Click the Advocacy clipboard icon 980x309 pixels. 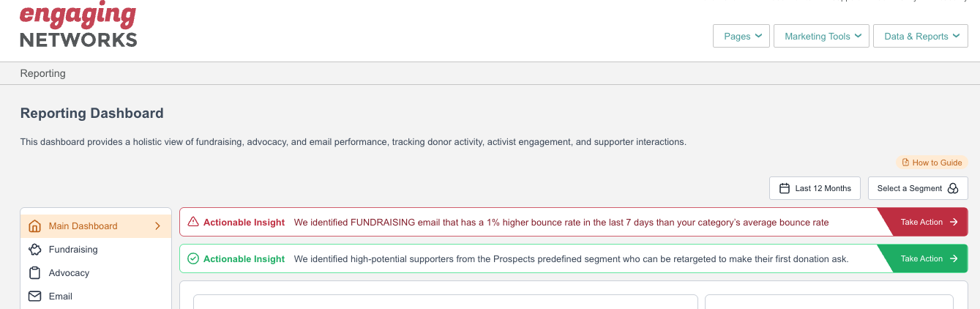click(34, 273)
